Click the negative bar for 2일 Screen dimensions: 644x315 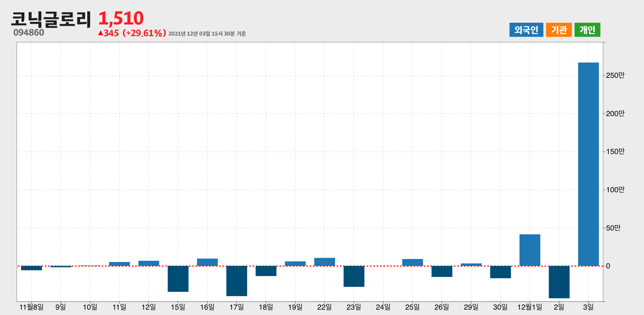(x=559, y=282)
